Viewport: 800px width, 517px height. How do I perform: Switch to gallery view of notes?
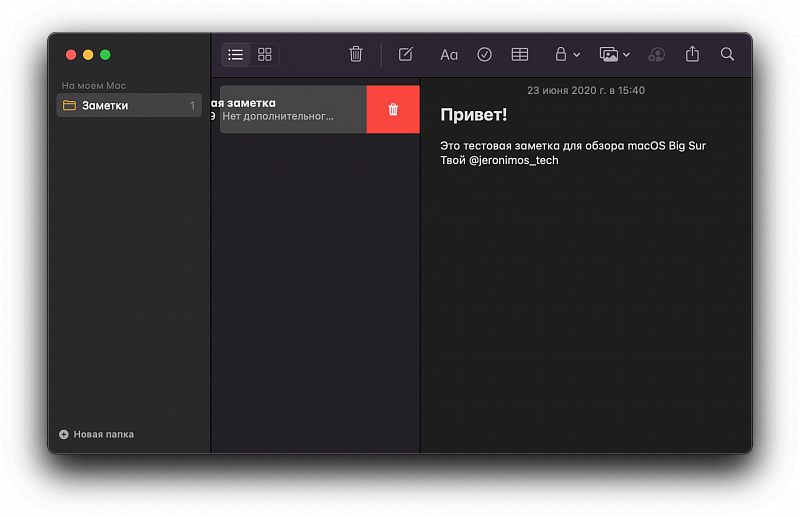coord(265,54)
